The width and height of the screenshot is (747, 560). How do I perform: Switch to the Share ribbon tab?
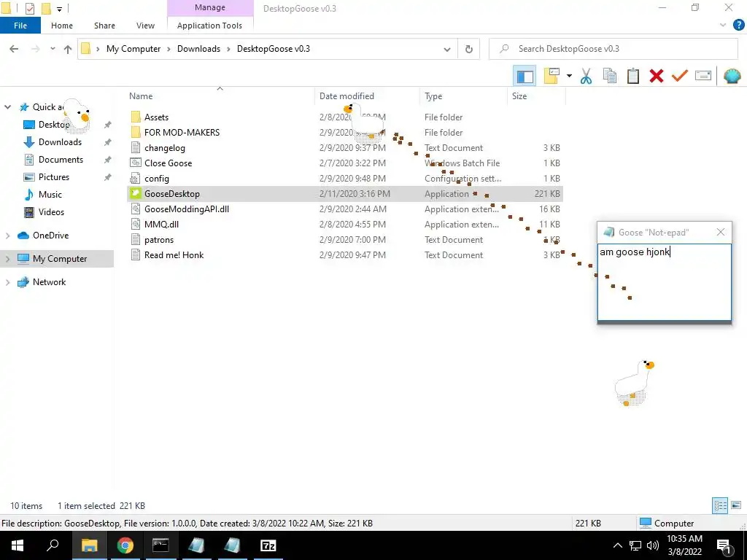pos(104,26)
